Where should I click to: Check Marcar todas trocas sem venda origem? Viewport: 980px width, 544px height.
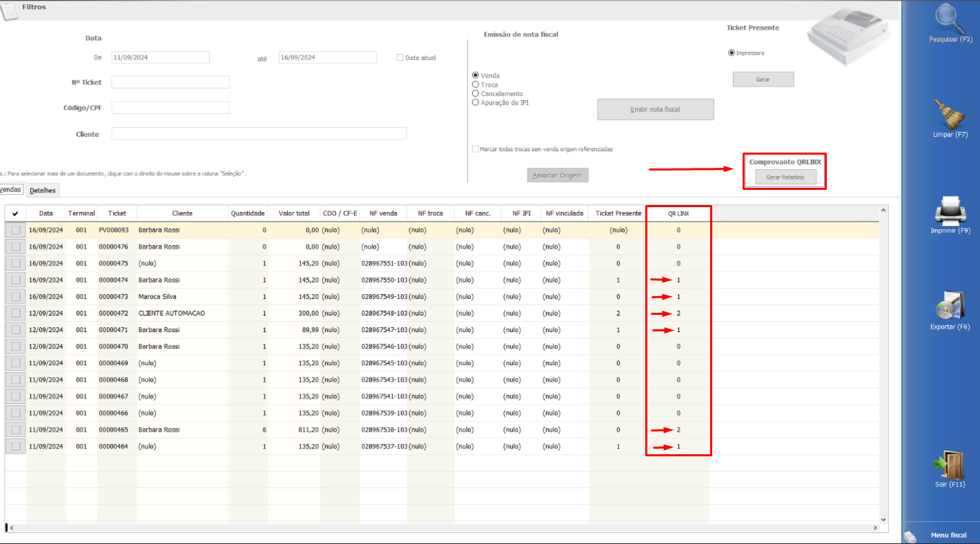coord(475,149)
